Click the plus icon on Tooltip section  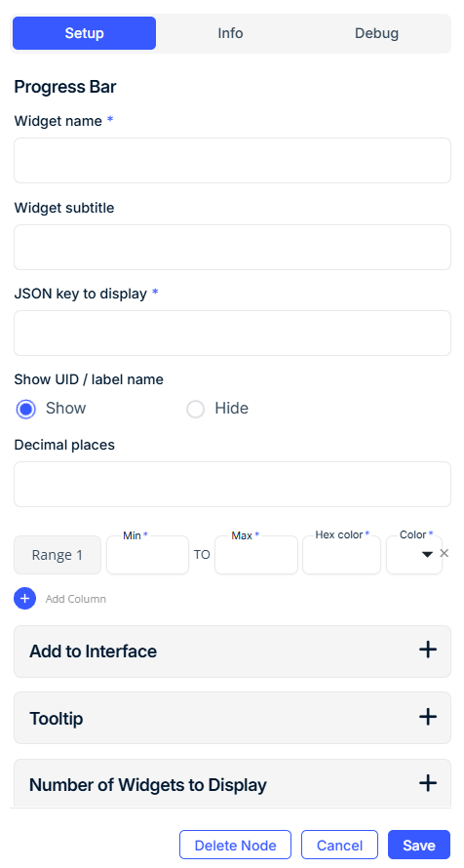pos(428,718)
